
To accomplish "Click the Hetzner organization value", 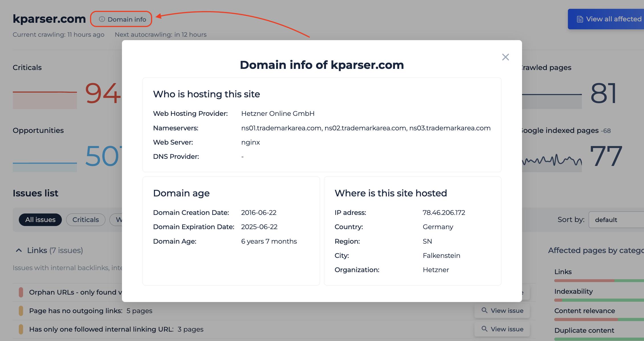I will [436, 270].
